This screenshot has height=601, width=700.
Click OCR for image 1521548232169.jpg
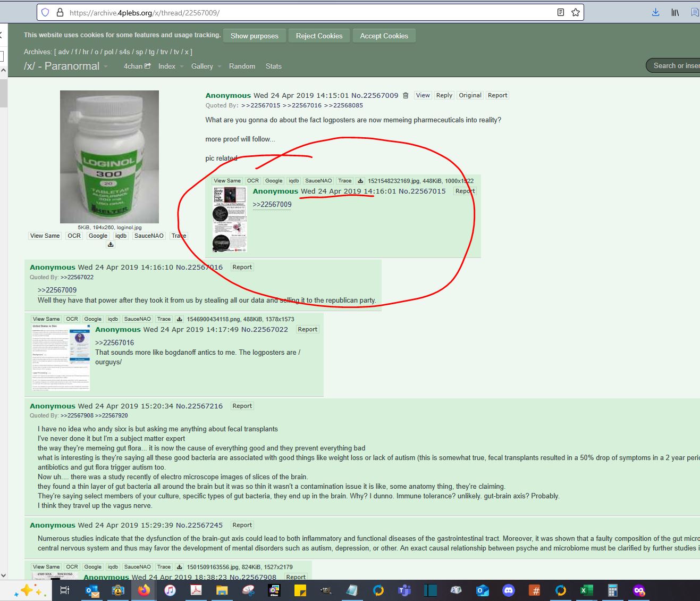253,181
